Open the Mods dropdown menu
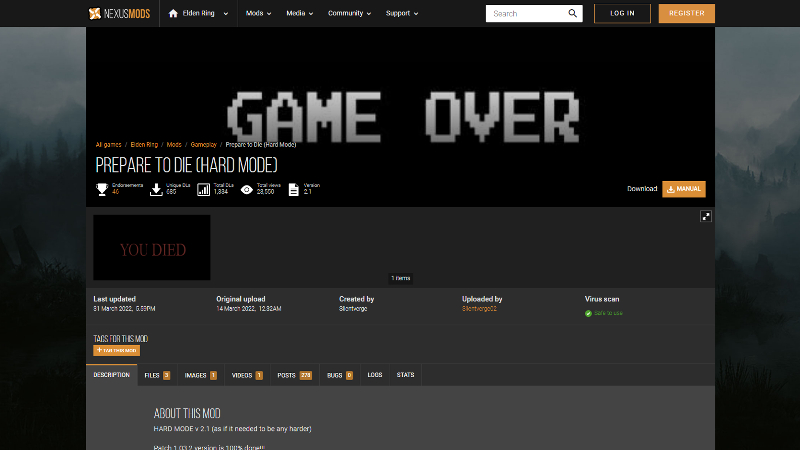This screenshot has height=450, width=800. tap(258, 13)
